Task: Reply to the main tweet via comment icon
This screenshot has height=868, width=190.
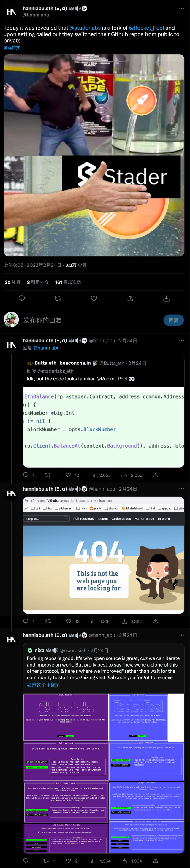Action: point(22,298)
